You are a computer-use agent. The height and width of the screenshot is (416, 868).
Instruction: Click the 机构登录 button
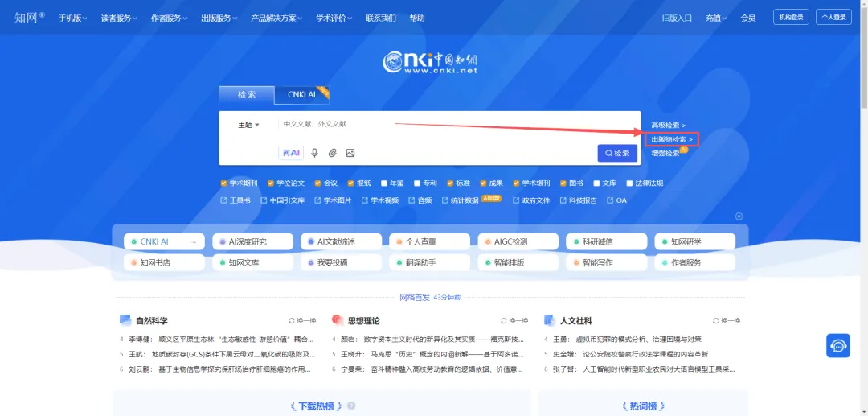[x=791, y=17]
